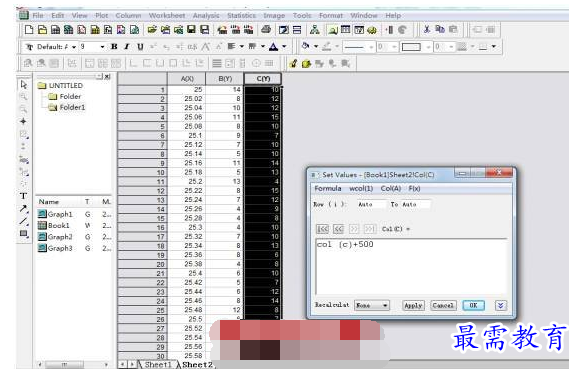The image size is (575, 369).
Task: Click the New Workbook toolbar icon
Action: click(x=55, y=30)
